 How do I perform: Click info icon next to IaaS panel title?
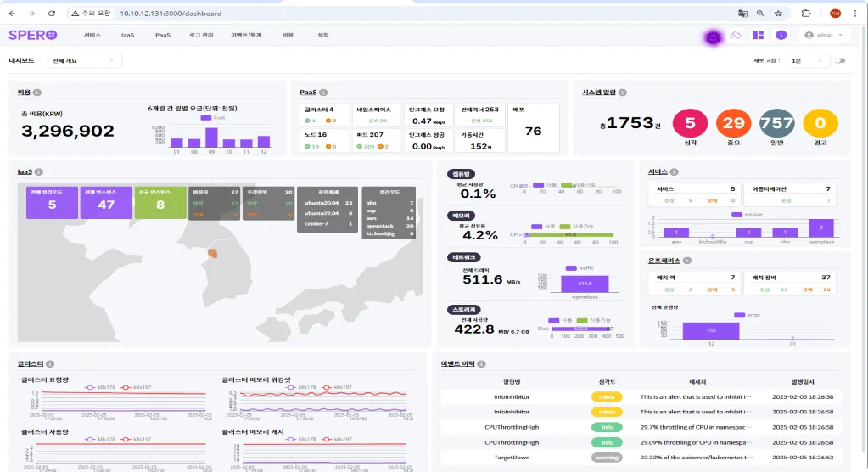coord(39,172)
